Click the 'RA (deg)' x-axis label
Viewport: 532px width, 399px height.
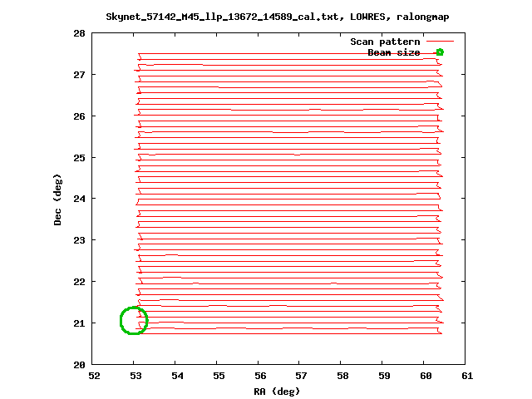(277, 392)
